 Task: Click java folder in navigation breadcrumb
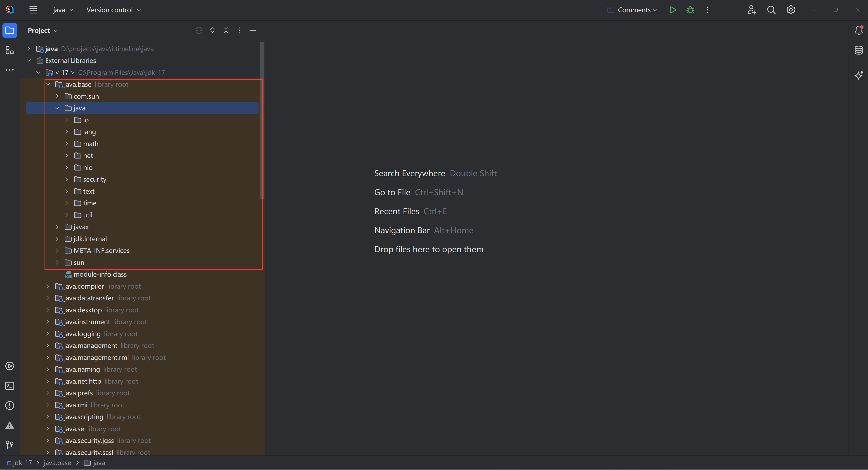pyautogui.click(x=95, y=463)
